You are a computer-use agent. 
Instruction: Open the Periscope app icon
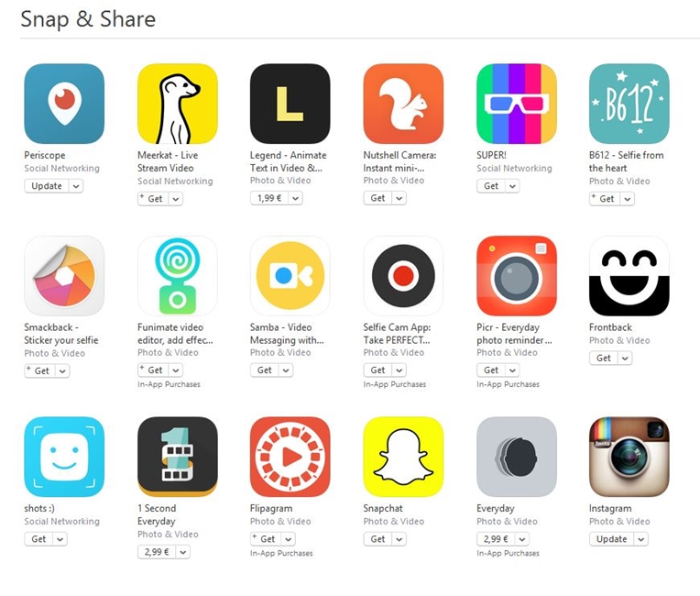(64, 104)
